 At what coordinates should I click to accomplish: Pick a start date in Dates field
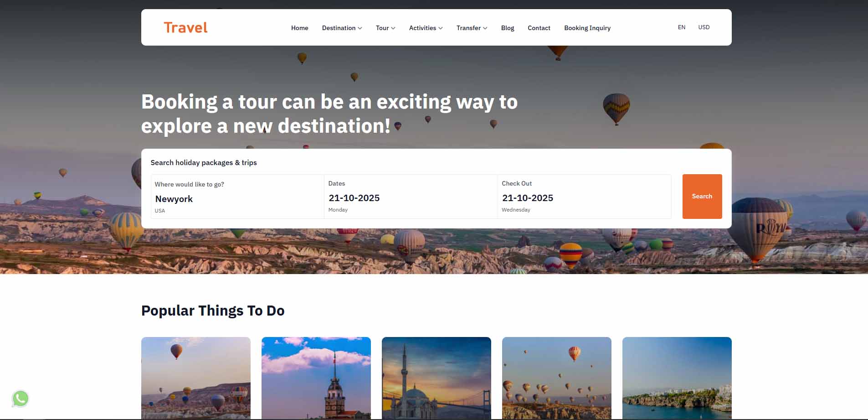click(x=410, y=198)
